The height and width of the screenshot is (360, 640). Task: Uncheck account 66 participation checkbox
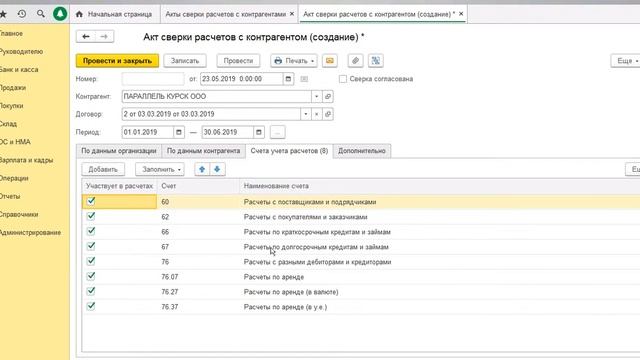[91, 231]
